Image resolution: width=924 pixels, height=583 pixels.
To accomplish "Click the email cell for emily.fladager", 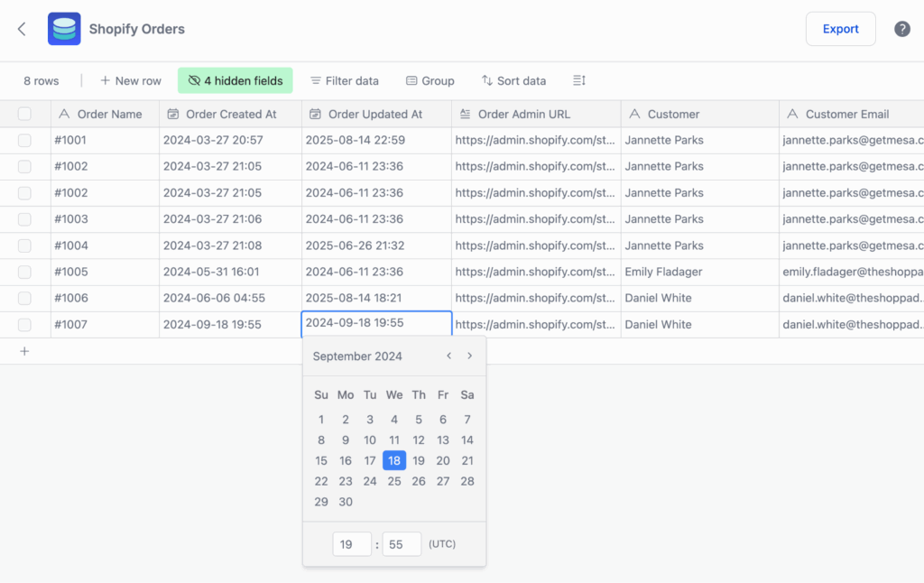I will pos(852,272).
